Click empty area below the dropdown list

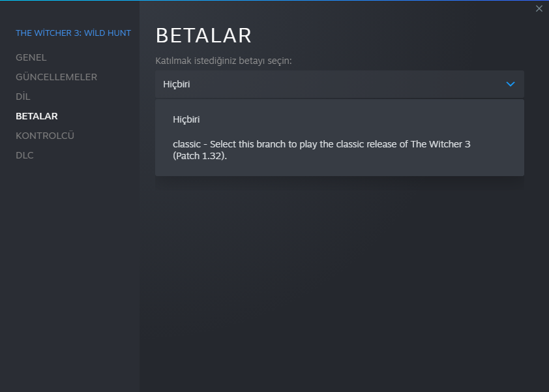click(x=339, y=274)
